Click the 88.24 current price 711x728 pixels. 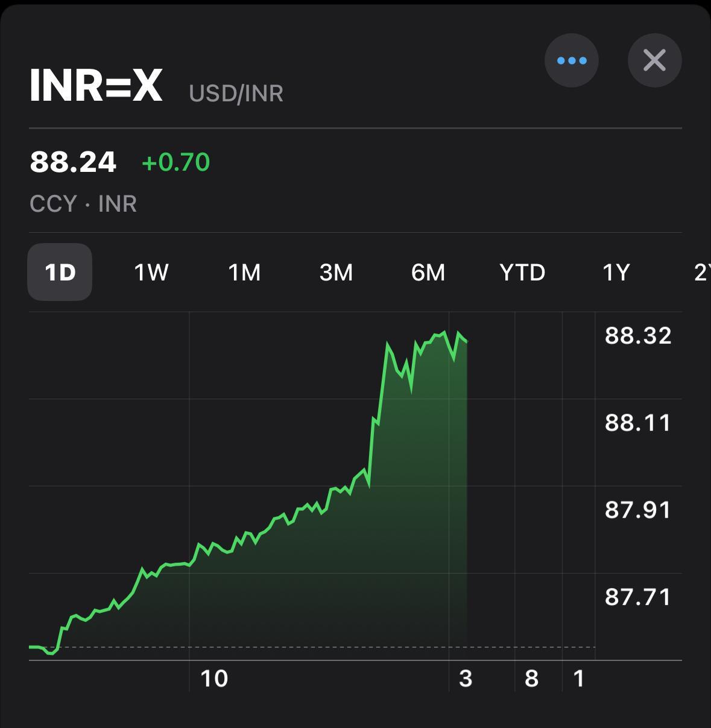click(x=73, y=162)
